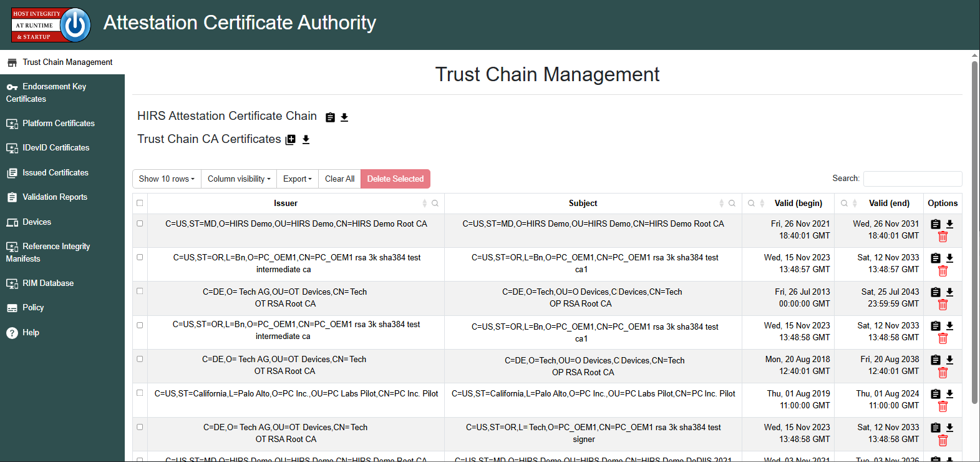The width and height of the screenshot is (980, 462).
Task: Open search filter for Subject column
Action: (732, 204)
